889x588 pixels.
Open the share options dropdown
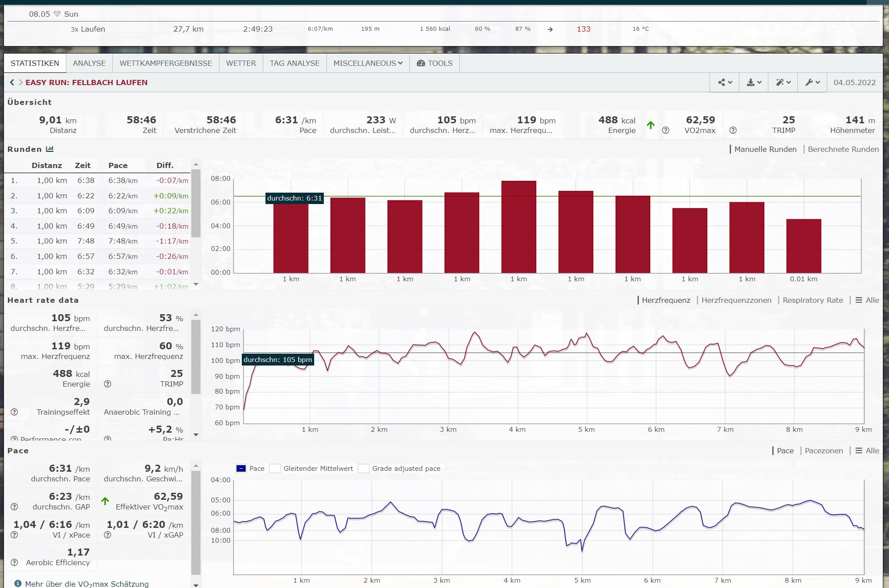[724, 82]
